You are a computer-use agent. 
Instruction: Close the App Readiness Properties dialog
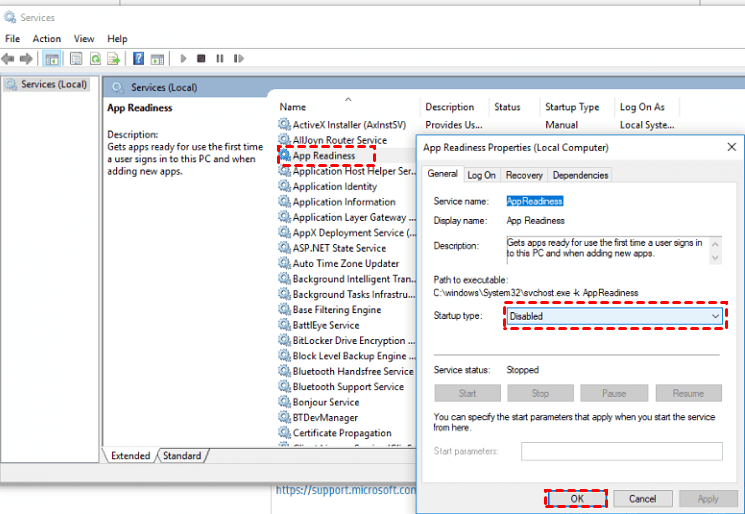pos(732,147)
